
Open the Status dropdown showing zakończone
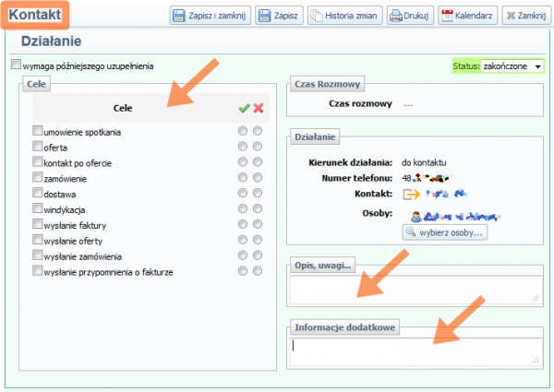tap(512, 67)
